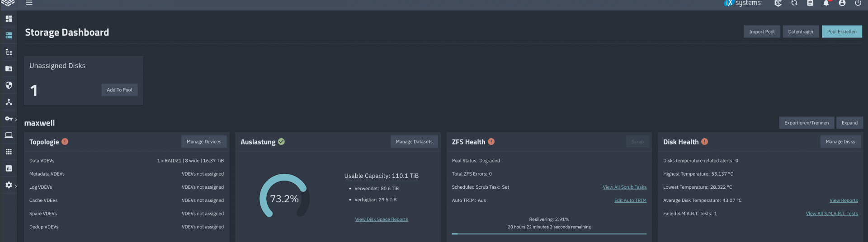Click the Expand button for maxwell pool
Viewport: 868px width, 242px height.
pyautogui.click(x=849, y=123)
